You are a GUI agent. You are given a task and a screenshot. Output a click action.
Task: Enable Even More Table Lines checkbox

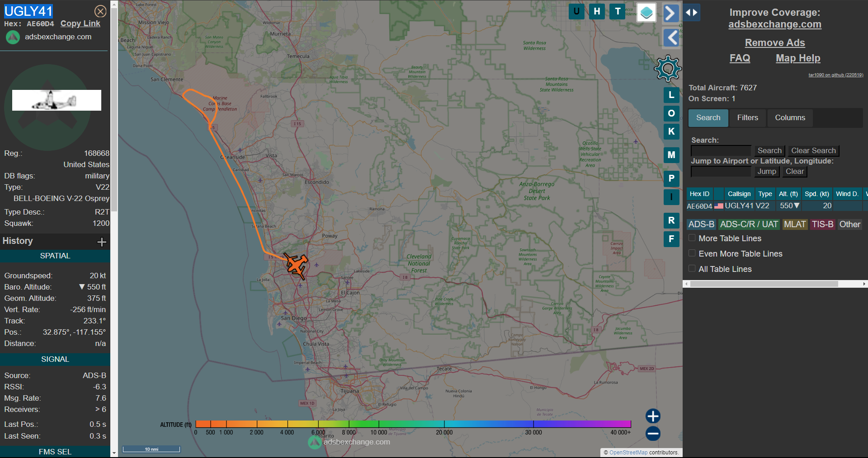coord(692,253)
